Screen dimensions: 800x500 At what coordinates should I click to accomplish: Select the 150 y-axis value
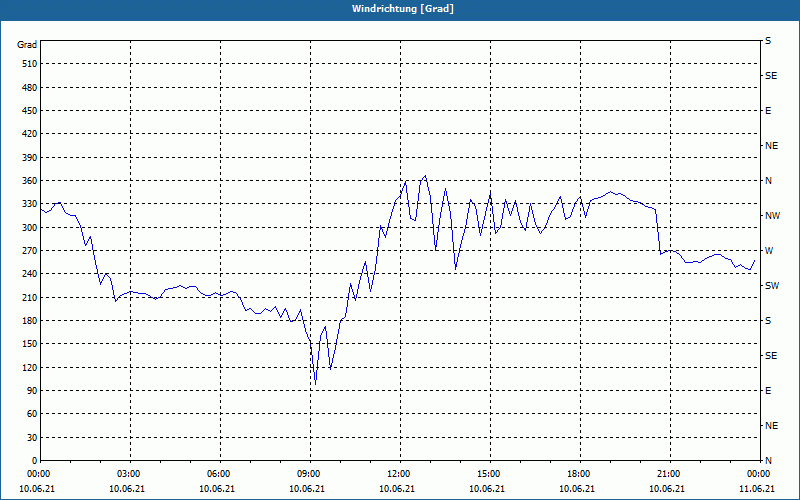coord(30,344)
